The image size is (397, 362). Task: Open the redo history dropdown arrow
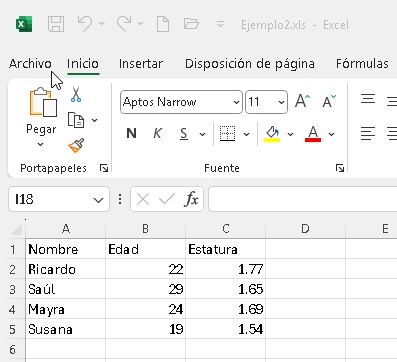141,23
